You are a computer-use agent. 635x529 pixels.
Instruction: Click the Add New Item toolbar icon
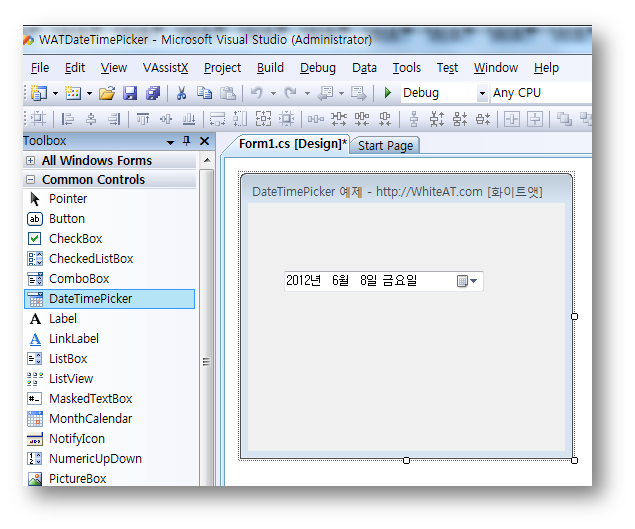tap(73, 93)
